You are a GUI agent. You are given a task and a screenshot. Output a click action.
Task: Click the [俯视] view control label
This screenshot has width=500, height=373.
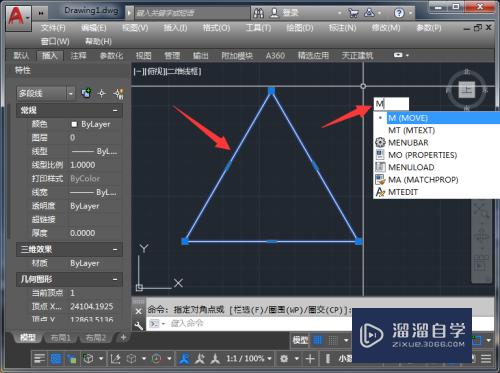click(154, 71)
